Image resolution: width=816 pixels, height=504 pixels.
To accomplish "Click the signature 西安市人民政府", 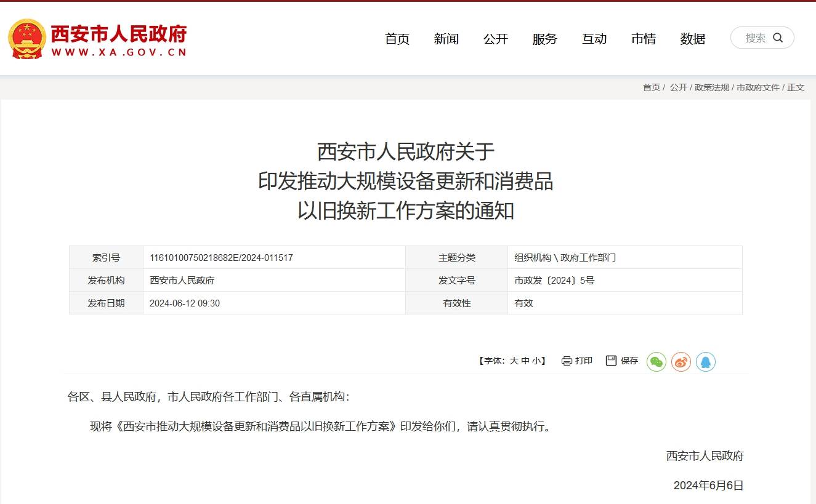I will coord(705,456).
